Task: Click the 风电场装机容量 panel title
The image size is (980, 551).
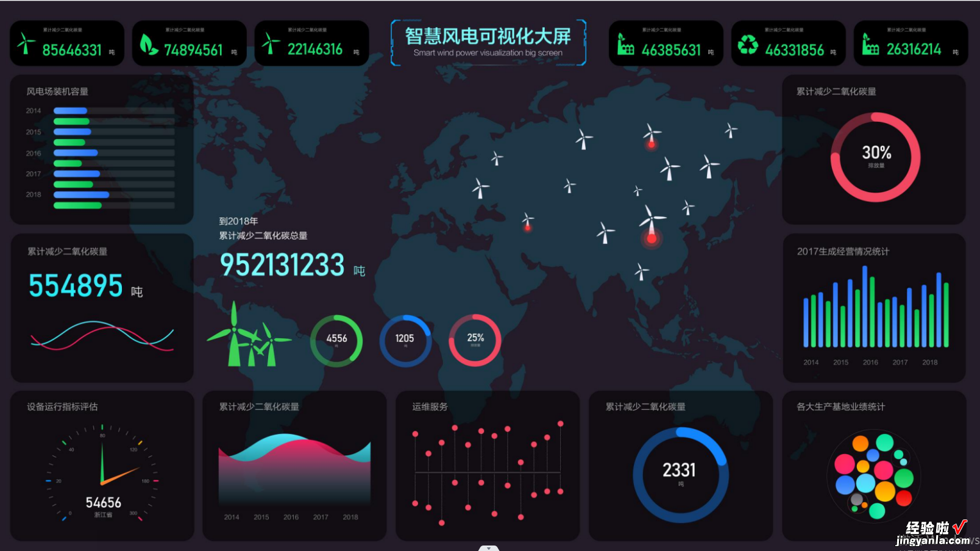Action: tap(57, 91)
